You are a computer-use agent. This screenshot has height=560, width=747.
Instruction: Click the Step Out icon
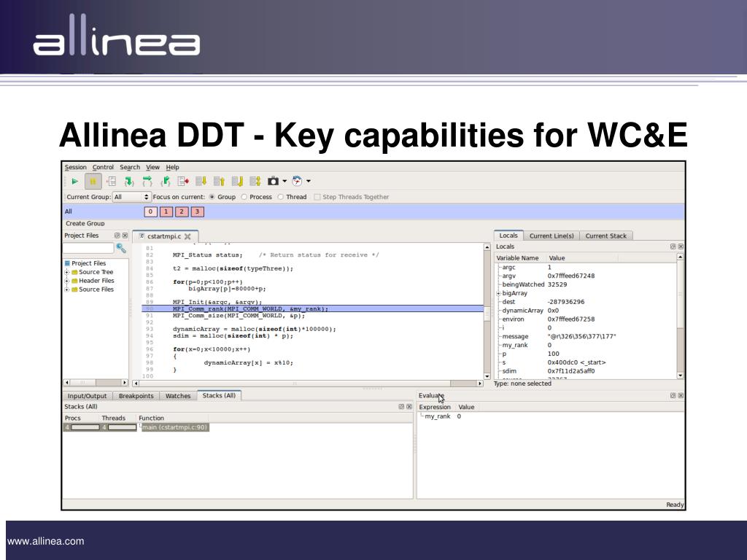click(166, 182)
